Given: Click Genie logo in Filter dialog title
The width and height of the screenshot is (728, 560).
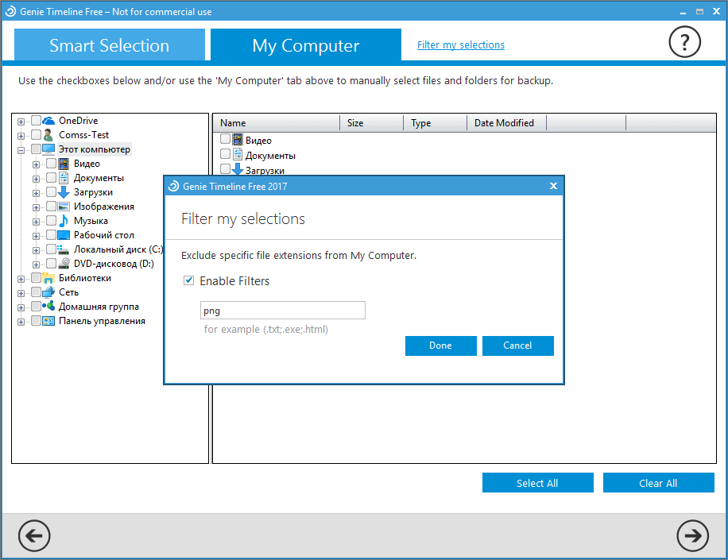Looking at the screenshot, I should coord(173,187).
